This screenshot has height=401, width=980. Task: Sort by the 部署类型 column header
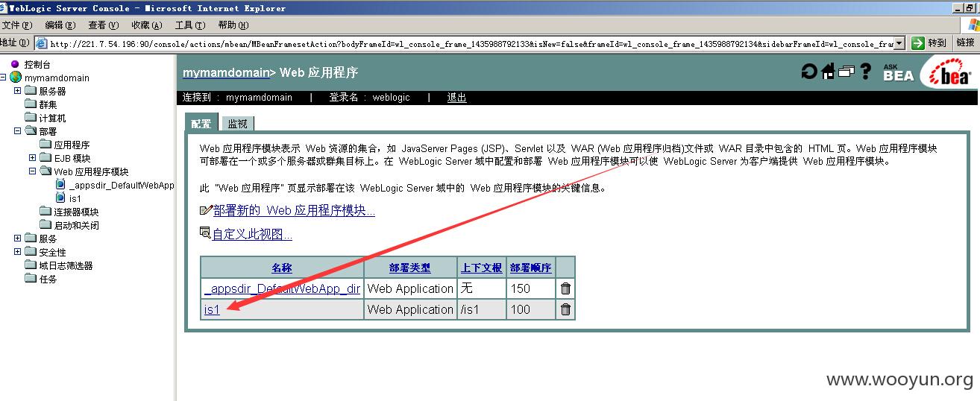click(410, 268)
